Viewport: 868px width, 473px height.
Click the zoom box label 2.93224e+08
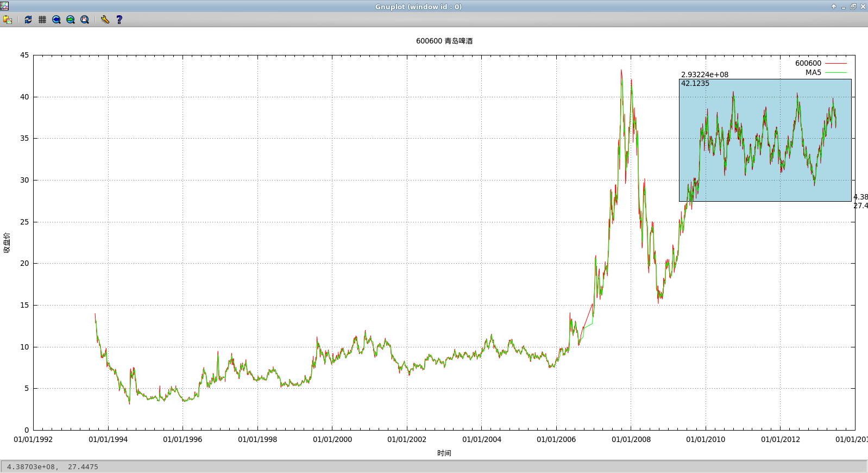point(705,74)
